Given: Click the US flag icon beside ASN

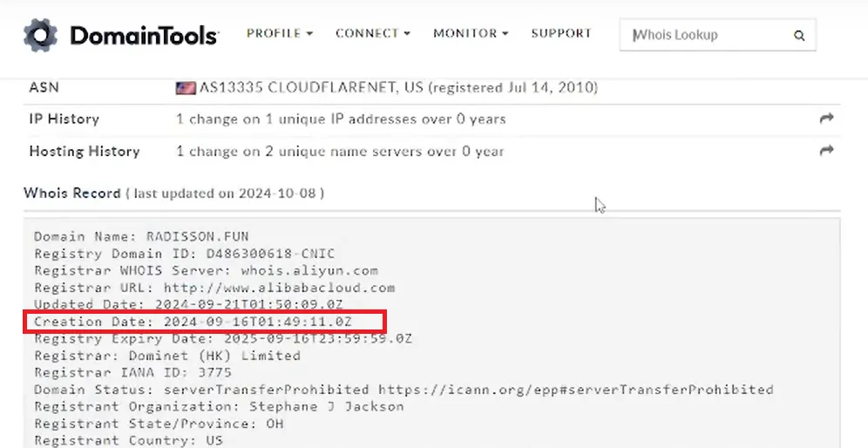Looking at the screenshot, I should click(x=186, y=88).
